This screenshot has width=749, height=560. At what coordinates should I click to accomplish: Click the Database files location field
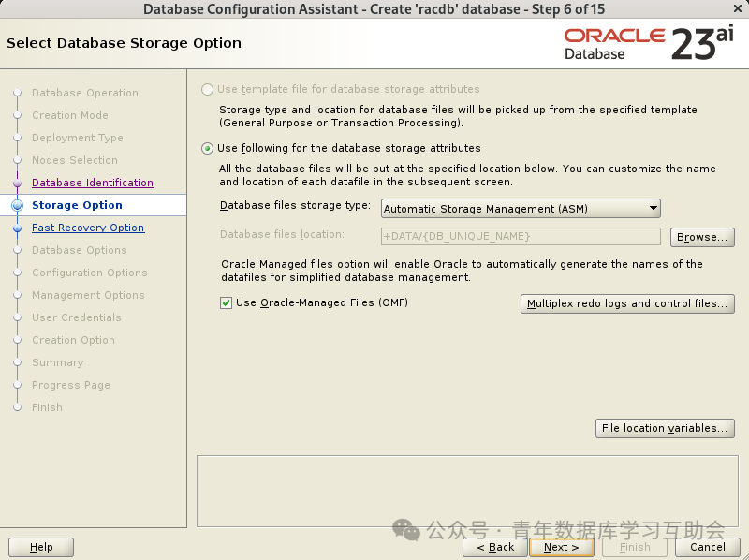(x=521, y=237)
